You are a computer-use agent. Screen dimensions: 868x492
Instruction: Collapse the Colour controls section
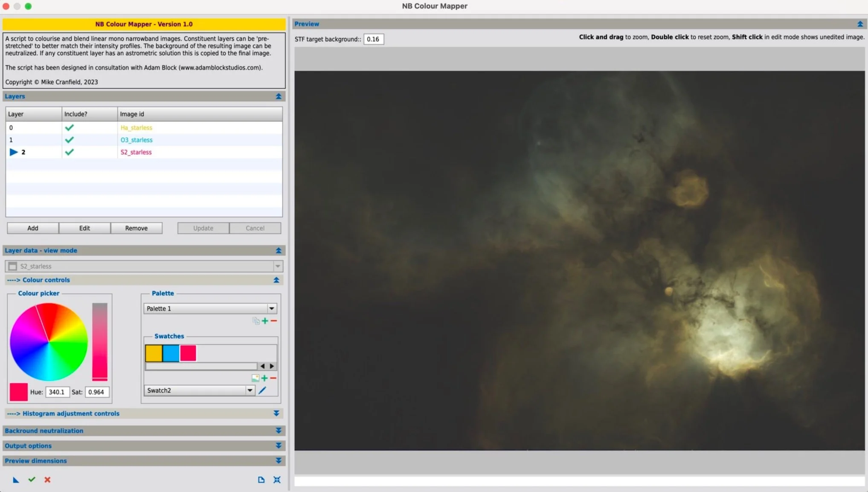click(276, 280)
